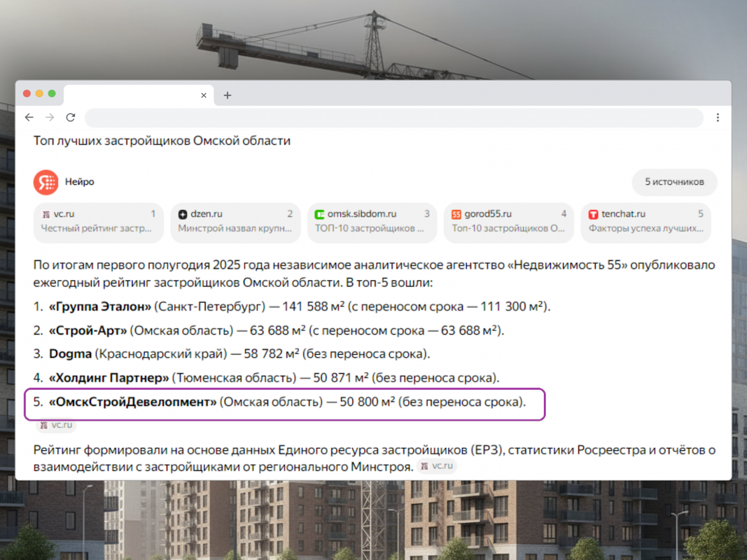Click the Нейро assistant logo icon

pos(45,182)
